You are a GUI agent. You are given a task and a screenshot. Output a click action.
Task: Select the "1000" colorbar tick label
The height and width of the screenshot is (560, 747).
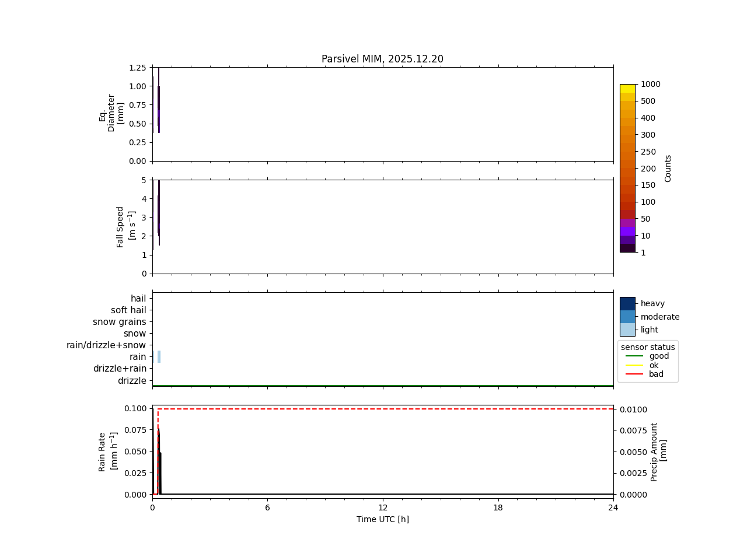coord(651,84)
